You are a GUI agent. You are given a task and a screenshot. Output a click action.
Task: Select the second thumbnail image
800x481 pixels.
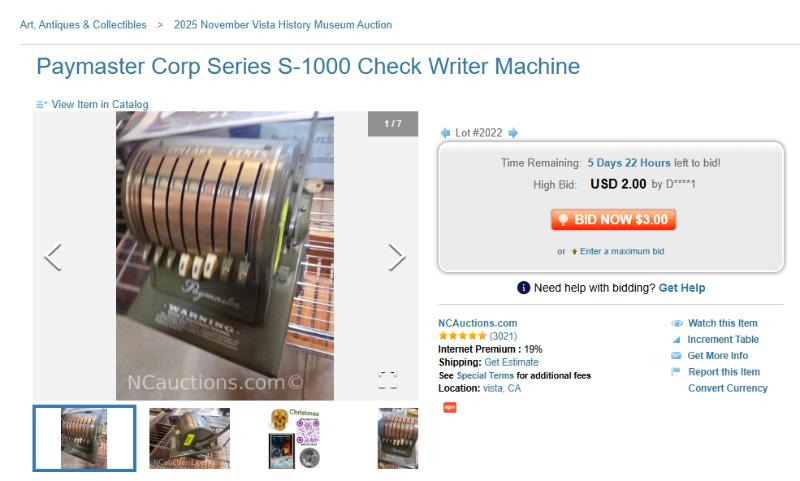pyautogui.click(x=189, y=438)
